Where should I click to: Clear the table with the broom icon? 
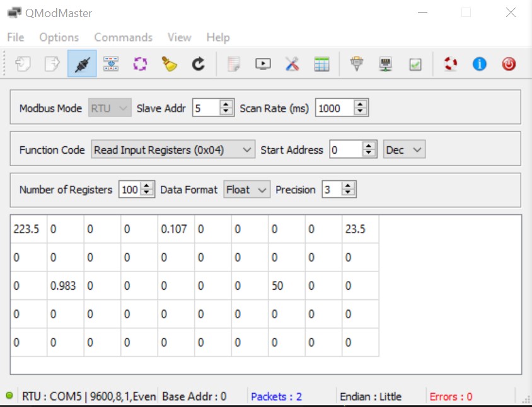(x=169, y=64)
